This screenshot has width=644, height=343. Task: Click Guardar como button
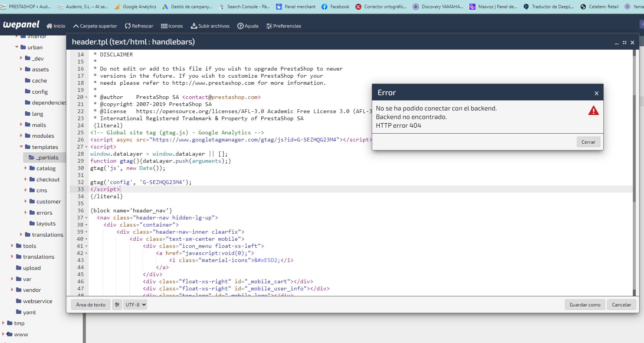585,305
